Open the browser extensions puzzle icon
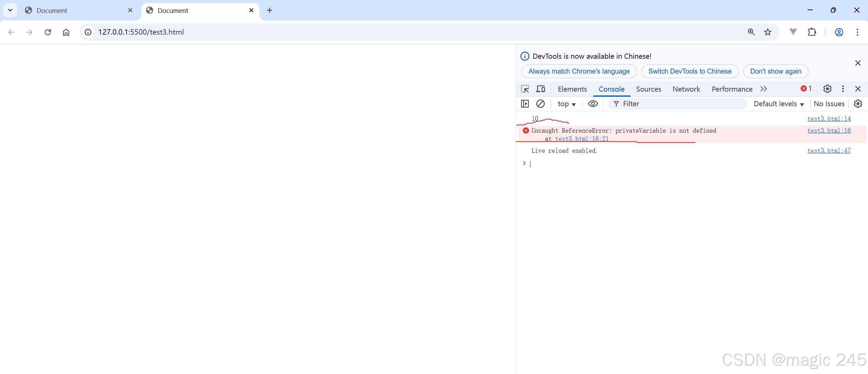Screen dimensions: 868x374 click(x=812, y=32)
